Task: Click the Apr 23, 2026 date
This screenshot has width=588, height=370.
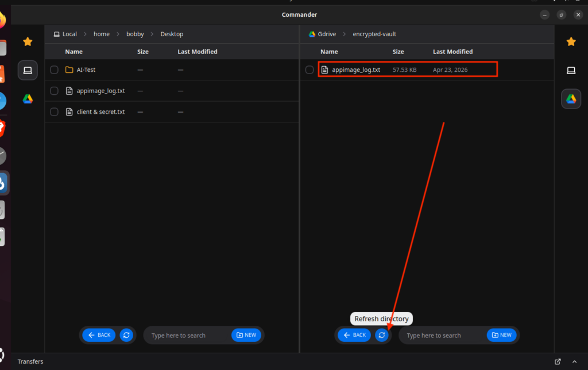Action: point(450,70)
